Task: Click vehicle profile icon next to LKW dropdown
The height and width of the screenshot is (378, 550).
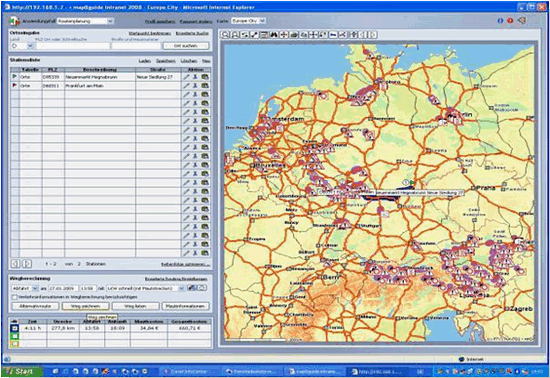Action: click(x=191, y=288)
